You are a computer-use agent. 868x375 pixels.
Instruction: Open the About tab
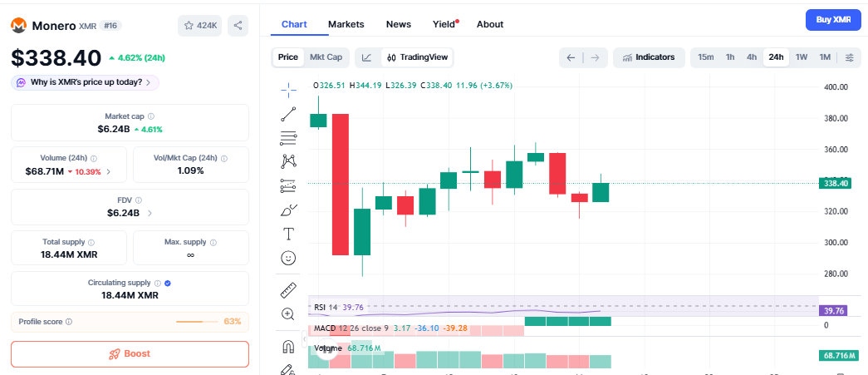tap(490, 24)
